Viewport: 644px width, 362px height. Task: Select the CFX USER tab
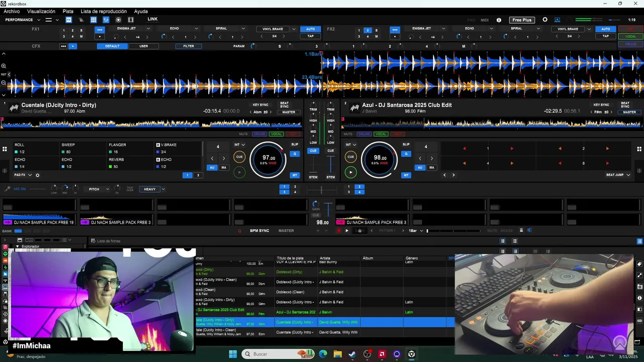(x=143, y=46)
